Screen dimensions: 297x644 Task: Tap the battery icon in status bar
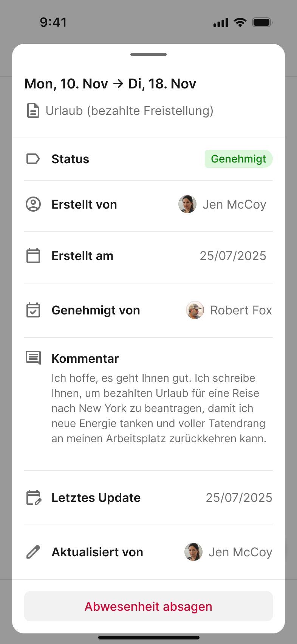coord(262,22)
